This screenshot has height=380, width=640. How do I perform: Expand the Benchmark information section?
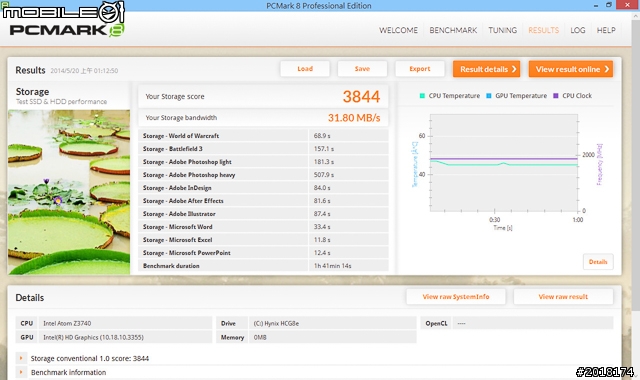pyautogui.click(x=21, y=372)
